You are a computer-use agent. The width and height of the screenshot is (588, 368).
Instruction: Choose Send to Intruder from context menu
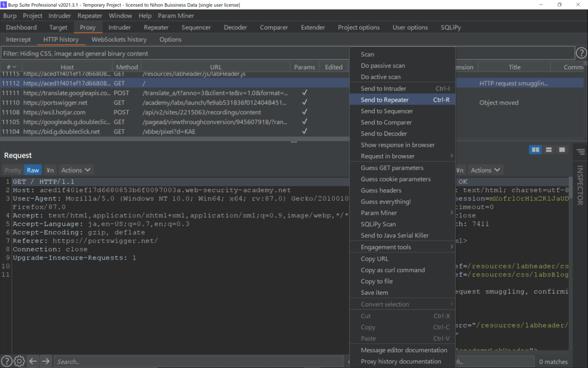point(403,88)
